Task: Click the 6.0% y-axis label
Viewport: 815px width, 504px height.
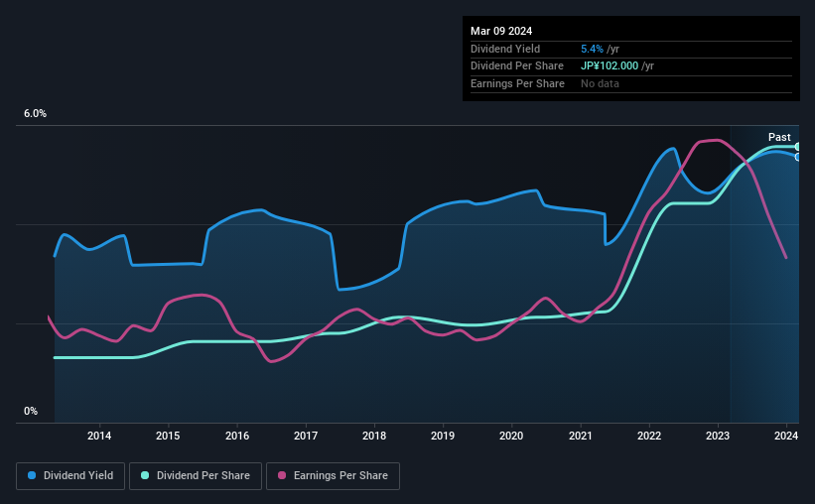Action: click(x=36, y=114)
